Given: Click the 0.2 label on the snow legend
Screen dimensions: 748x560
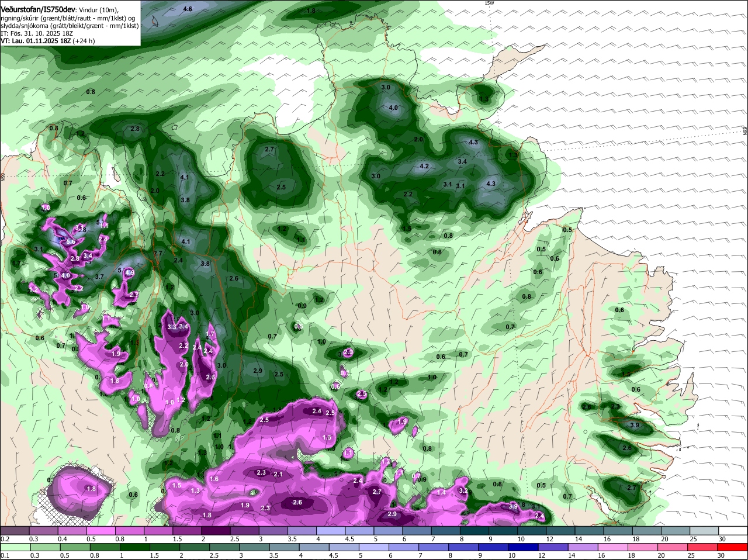Looking at the screenshot, I should 5,539.
